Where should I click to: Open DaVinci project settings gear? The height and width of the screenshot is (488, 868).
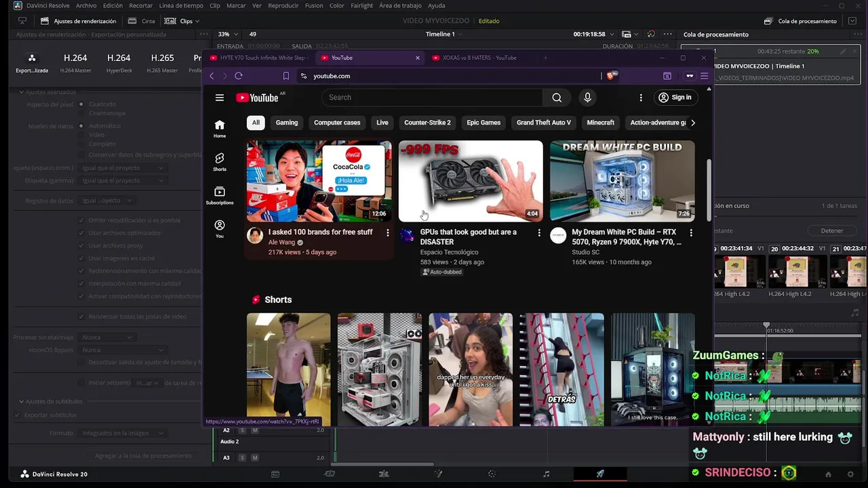(851, 474)
